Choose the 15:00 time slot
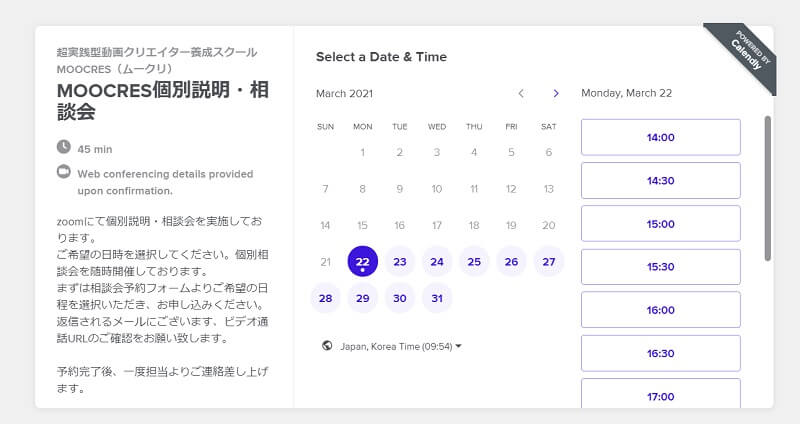800x424 pixels. tap(660, 223)
